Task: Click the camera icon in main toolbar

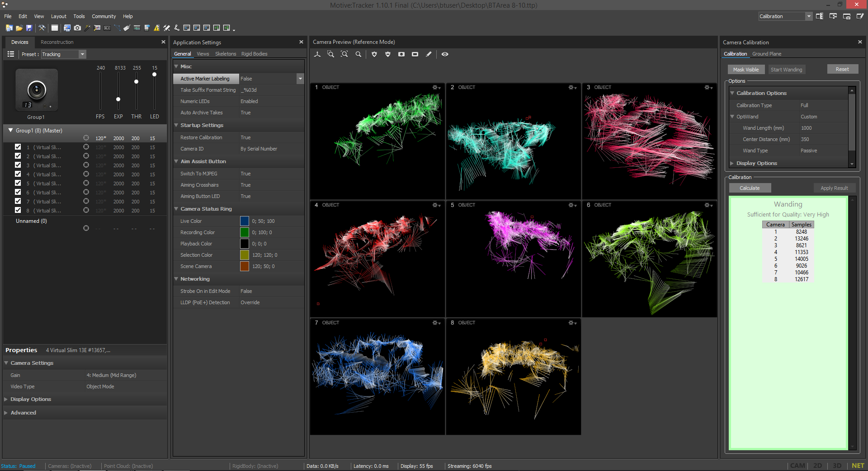Action: (77, 28)
